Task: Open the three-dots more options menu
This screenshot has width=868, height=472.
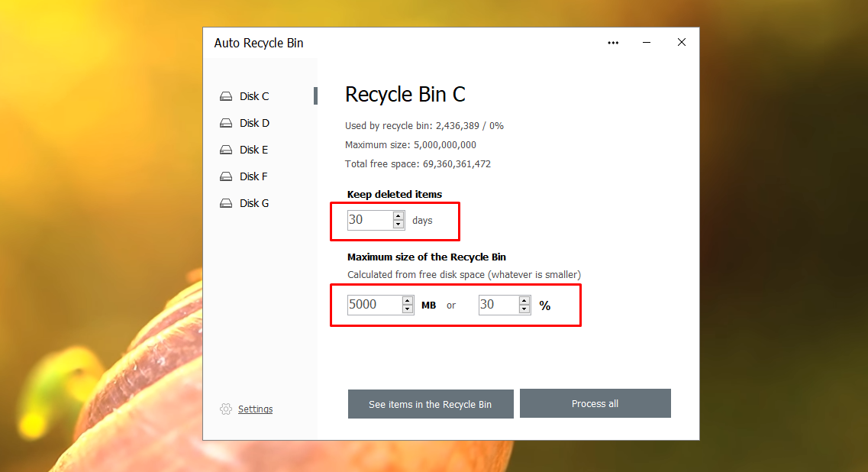Action: (613, 43)
